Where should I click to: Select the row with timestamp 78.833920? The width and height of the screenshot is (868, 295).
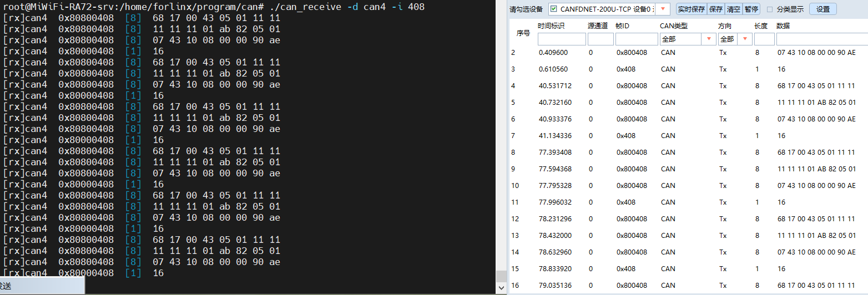[x=688, y=269]
